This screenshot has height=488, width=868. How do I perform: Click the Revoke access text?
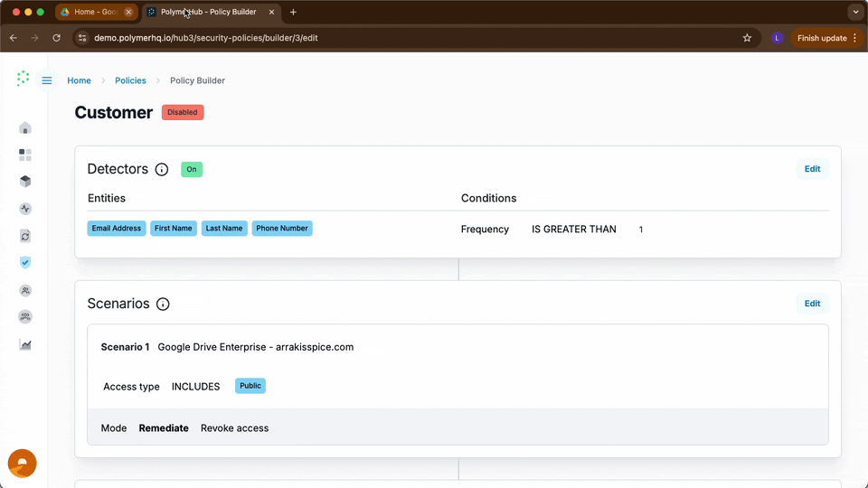235,428
